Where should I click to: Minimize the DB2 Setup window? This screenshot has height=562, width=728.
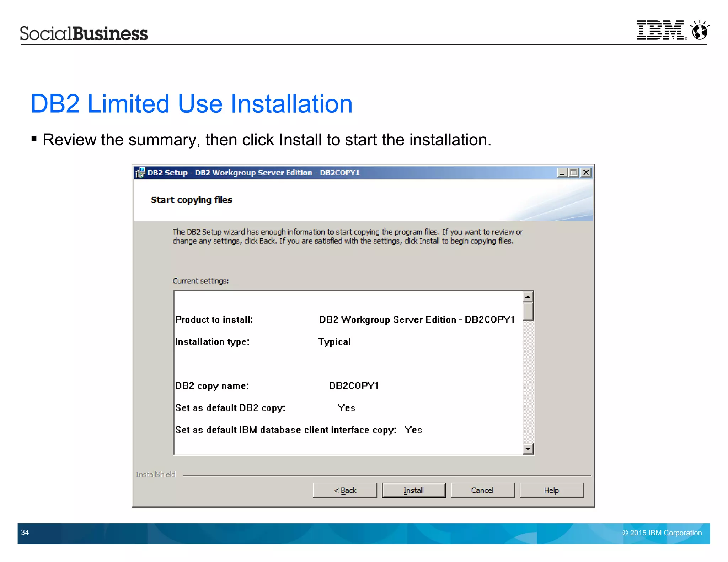tap(562, 173)
